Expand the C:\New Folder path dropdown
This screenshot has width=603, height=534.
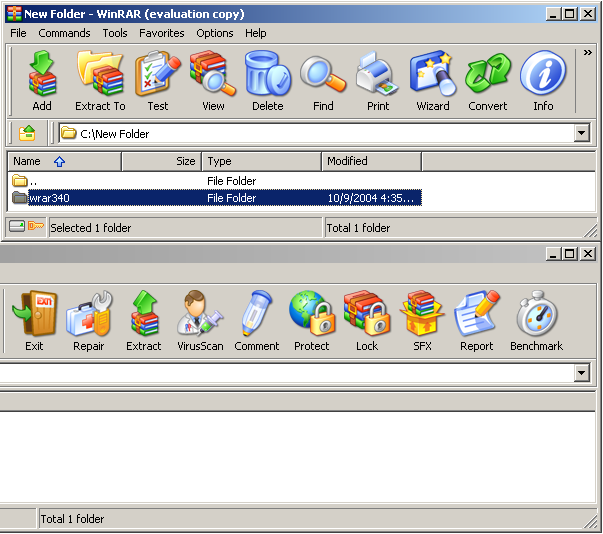[x=582, y=134]
